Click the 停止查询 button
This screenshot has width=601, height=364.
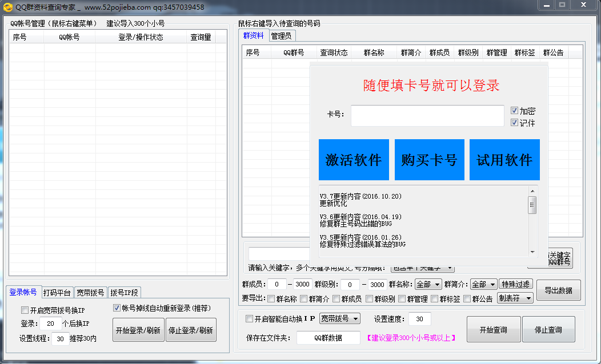tap(548, 330)
